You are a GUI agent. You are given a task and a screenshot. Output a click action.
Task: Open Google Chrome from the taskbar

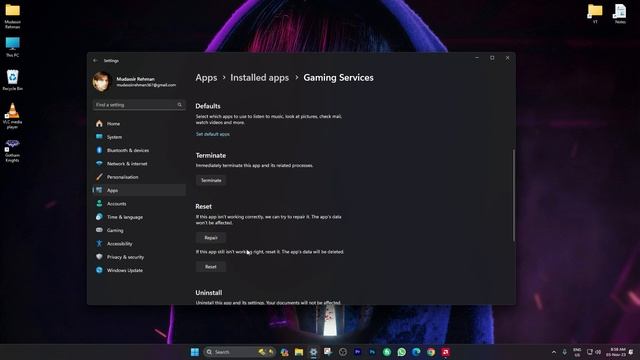(431, 352)
